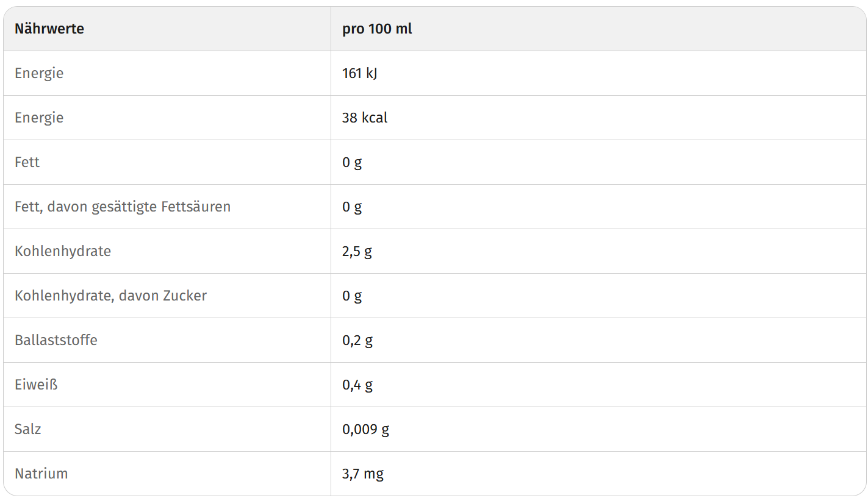Screen dimensions: 868x498
Task: Click Fett, davon gesättigte Fettsäuren label
Action: (123, 207)
